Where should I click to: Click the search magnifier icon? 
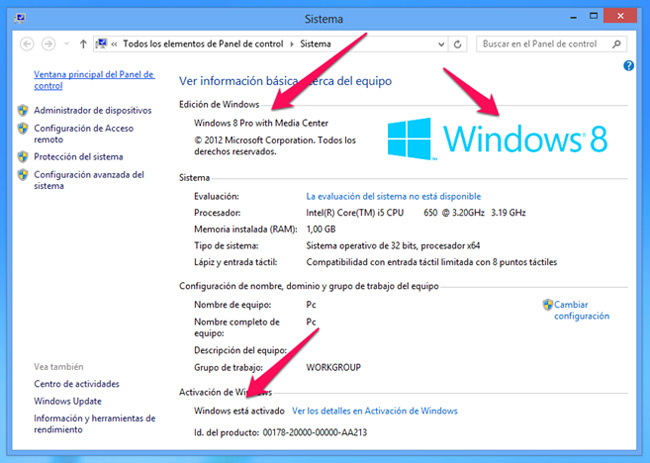(616, 44)
